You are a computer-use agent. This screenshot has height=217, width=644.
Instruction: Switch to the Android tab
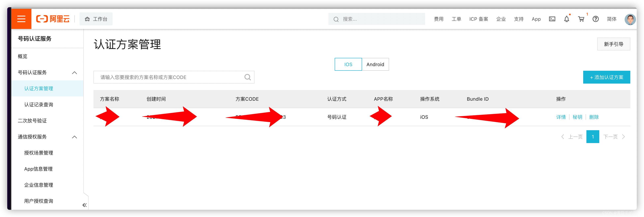pos(375,64)
